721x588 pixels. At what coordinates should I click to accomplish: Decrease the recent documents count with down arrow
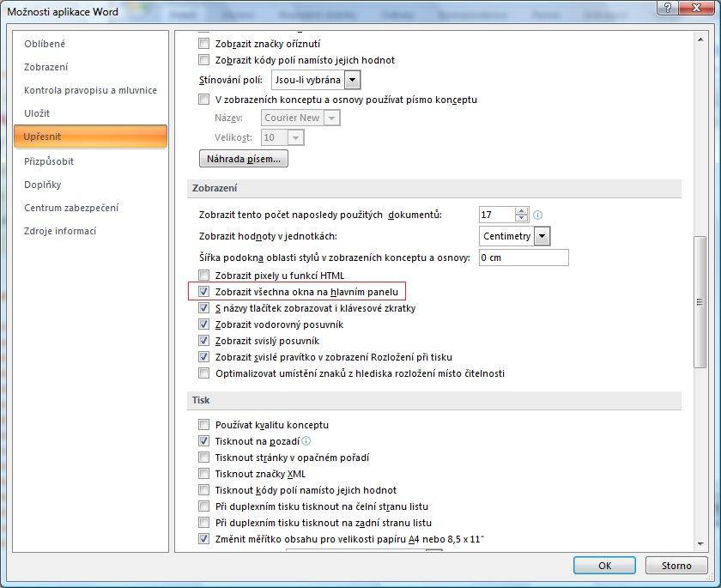coord(521,218)
